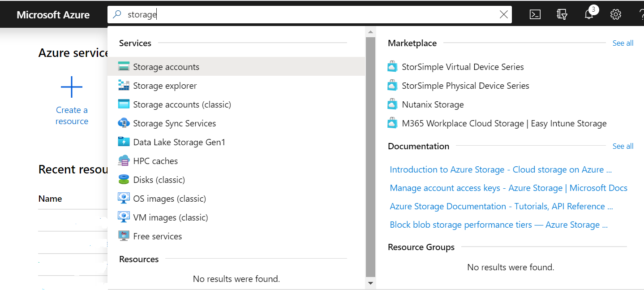The image size is (644, 290).
Task: Open Introduction to Azure Storage doc link
Action: coord(501,169)
